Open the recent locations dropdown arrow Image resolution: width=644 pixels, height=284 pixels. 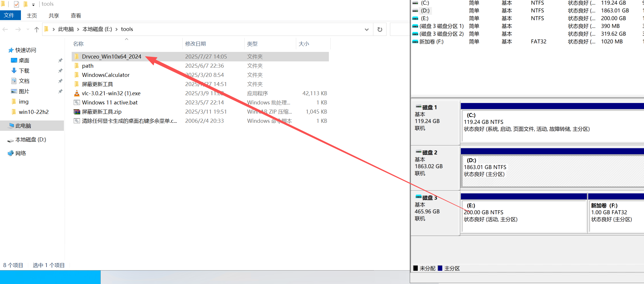(28, 29)
